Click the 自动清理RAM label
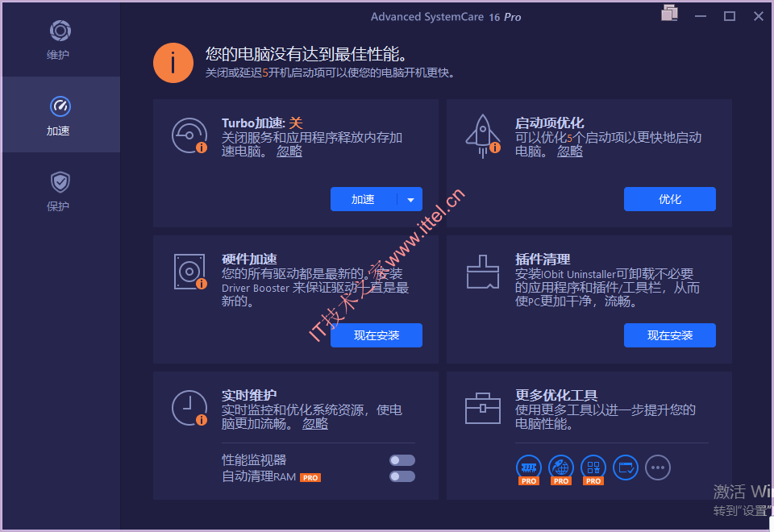The height and width of the screenshot is (532, 774). 259,476
